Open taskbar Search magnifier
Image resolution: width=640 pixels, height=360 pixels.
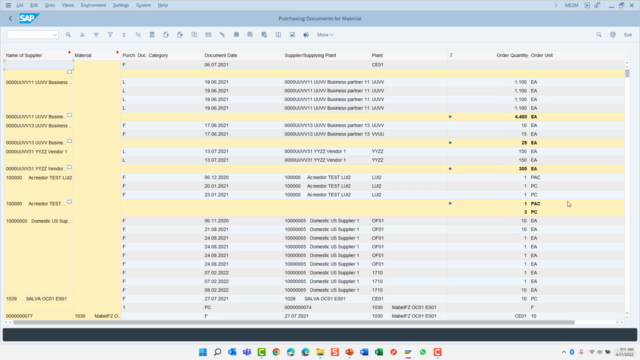pyautogui.click(x=218, y=352)
